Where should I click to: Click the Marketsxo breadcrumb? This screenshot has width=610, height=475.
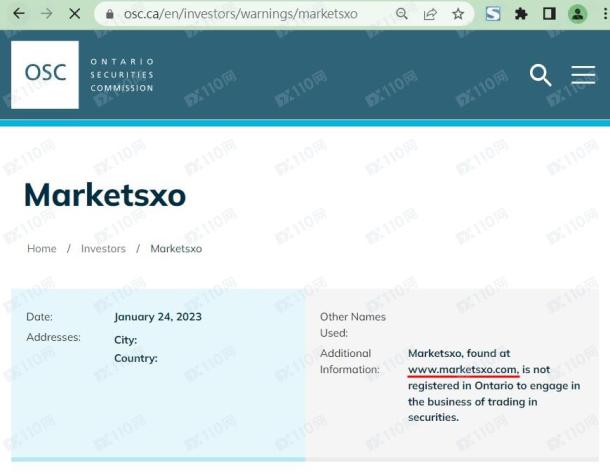(x=176, y=249)
